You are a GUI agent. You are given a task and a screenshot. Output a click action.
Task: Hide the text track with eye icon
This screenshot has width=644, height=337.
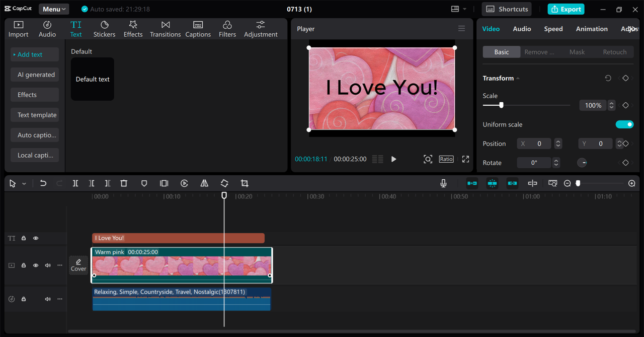click(x=36, y=238)
